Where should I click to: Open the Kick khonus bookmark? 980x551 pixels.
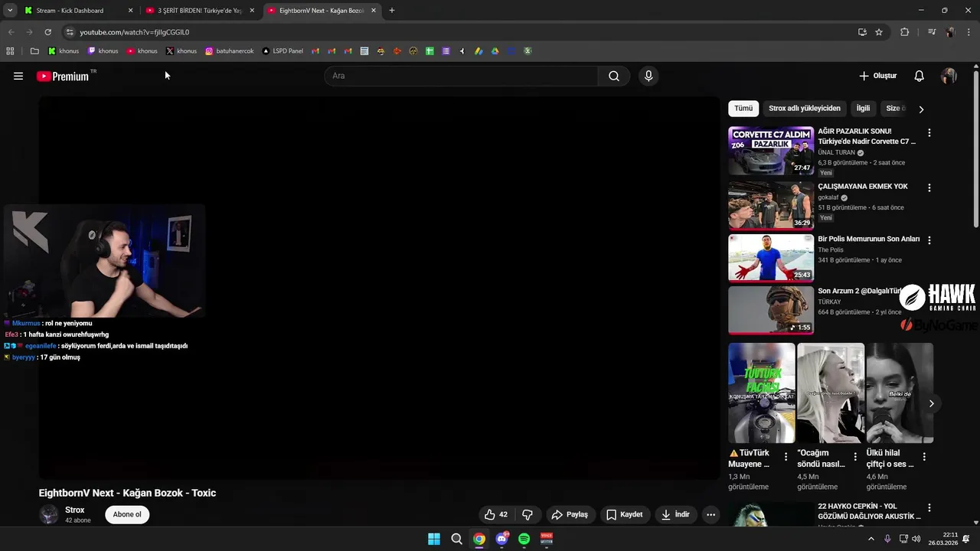pyautogui.click(x=64, y=51)
